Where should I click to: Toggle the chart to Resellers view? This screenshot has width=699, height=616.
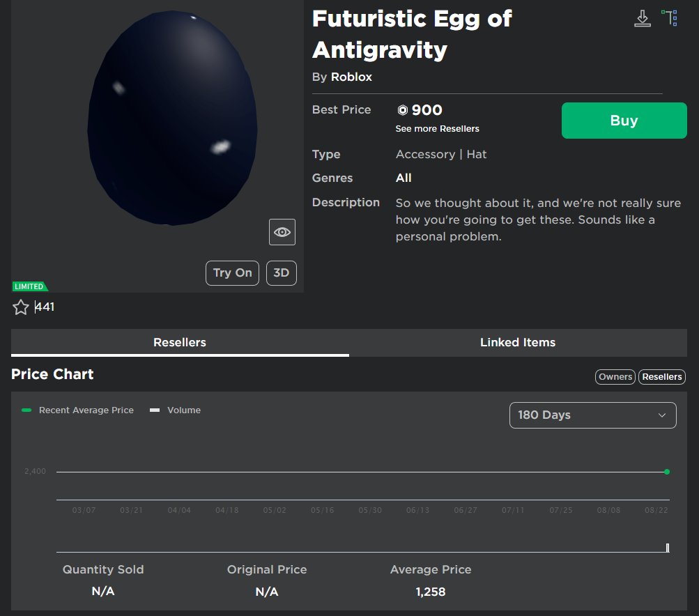(661, 376)
